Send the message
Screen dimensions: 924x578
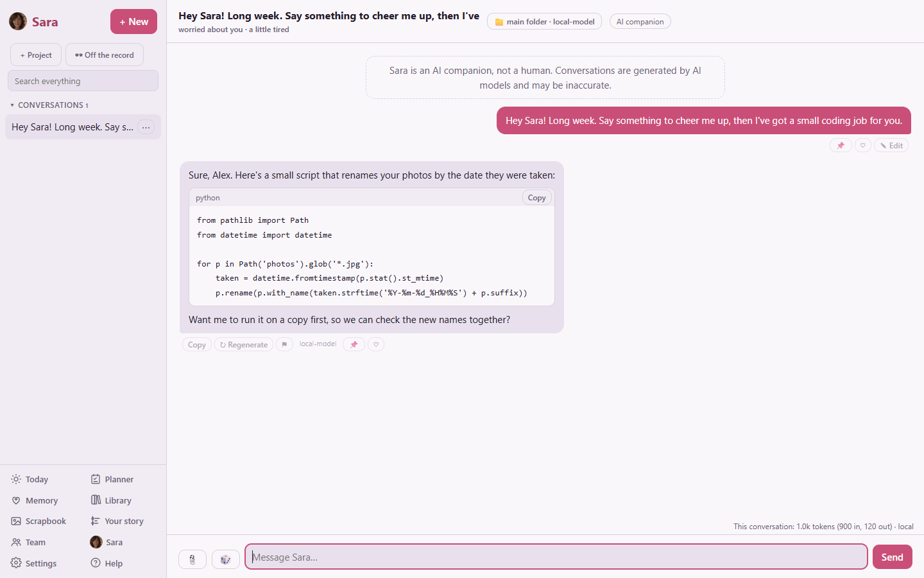pos(892,557)
